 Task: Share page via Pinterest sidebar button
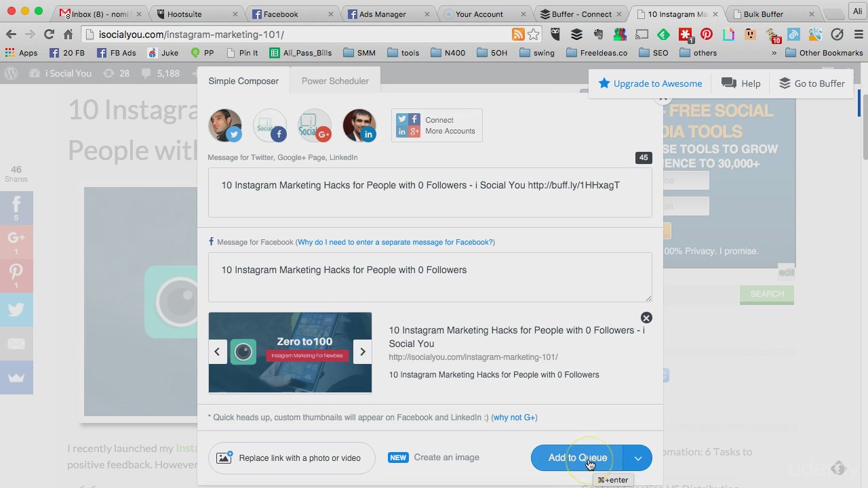point(16,276)
